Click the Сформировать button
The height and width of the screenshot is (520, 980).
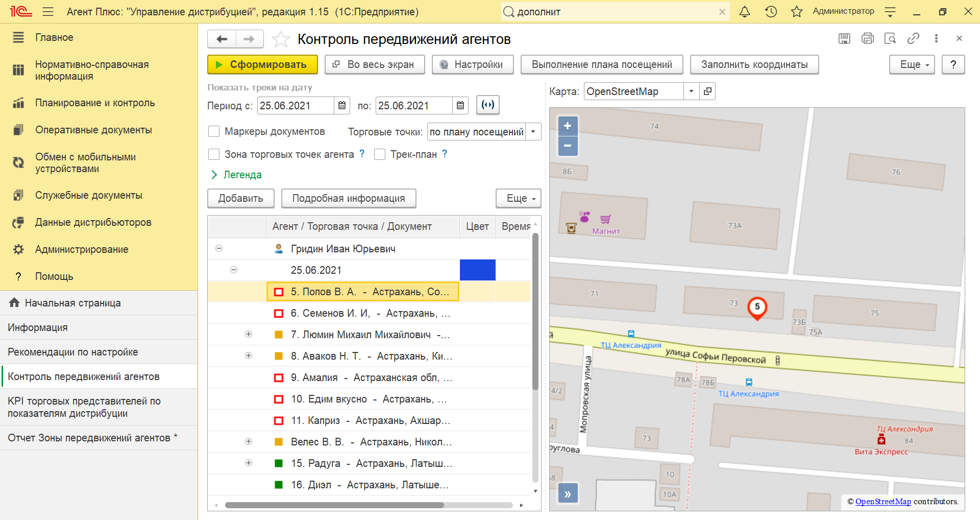tap(262, 64)
